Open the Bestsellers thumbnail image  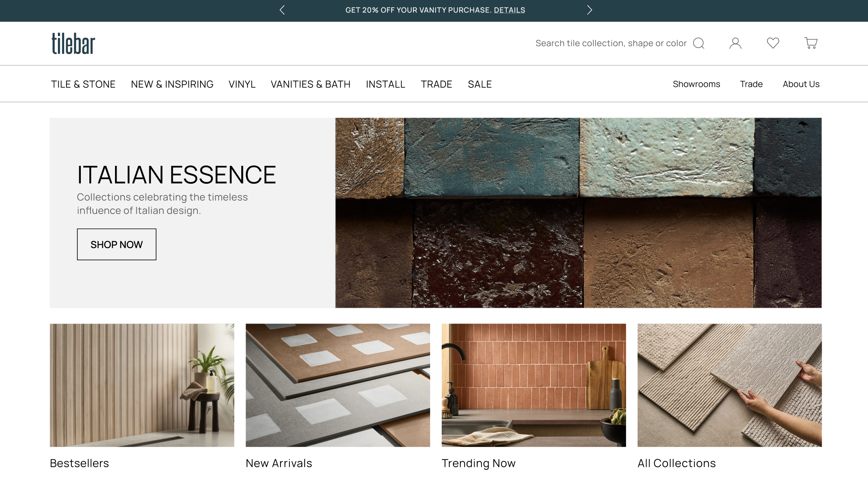coord(142,385)
